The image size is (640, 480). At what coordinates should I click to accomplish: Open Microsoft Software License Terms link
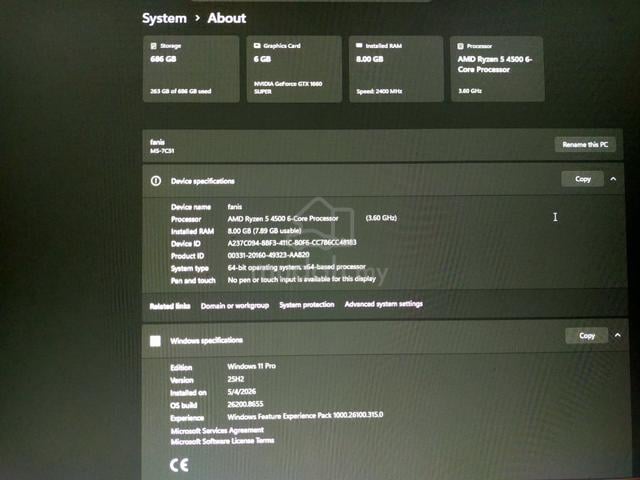[222, 441]
